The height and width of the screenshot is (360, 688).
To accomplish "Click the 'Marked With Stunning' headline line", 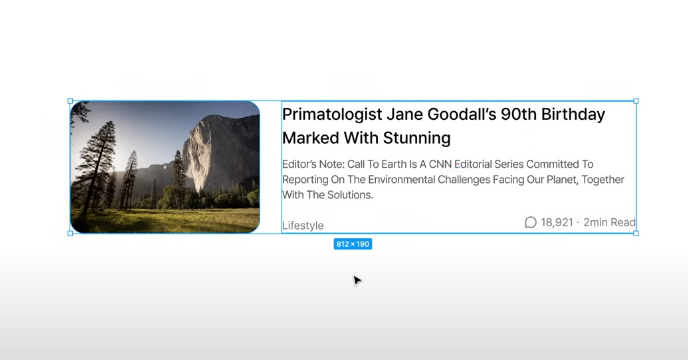I will tap(366, 138).
